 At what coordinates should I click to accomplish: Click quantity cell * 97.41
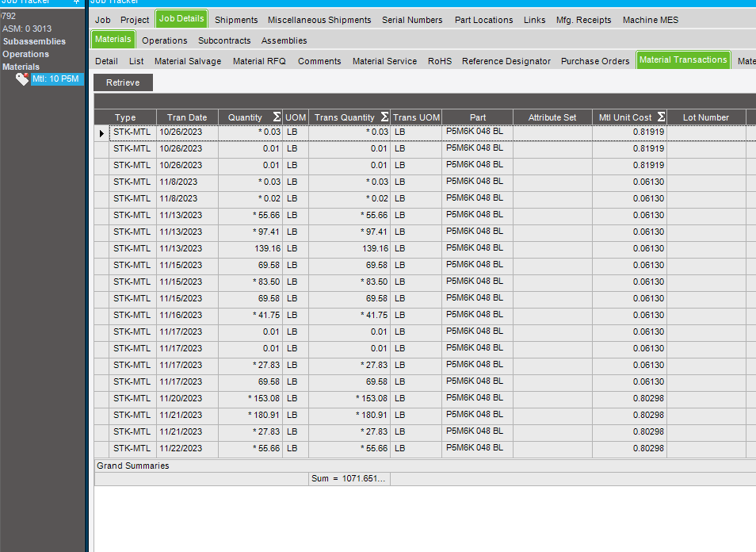point(250,232)
